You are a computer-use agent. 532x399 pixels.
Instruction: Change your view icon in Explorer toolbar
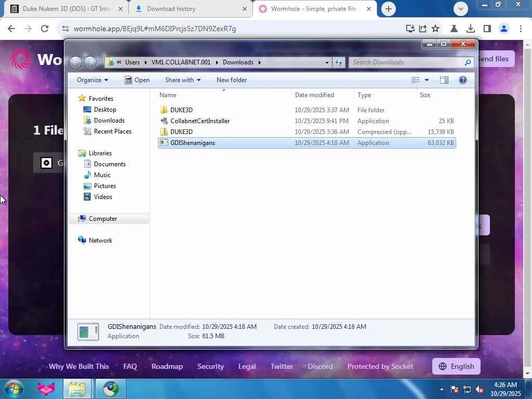(416, 79)
